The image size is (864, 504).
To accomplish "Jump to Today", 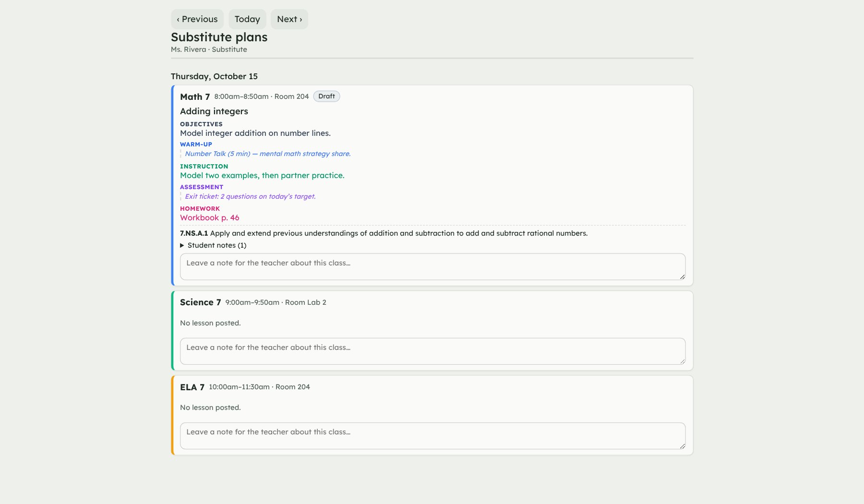I will (247, 19).
